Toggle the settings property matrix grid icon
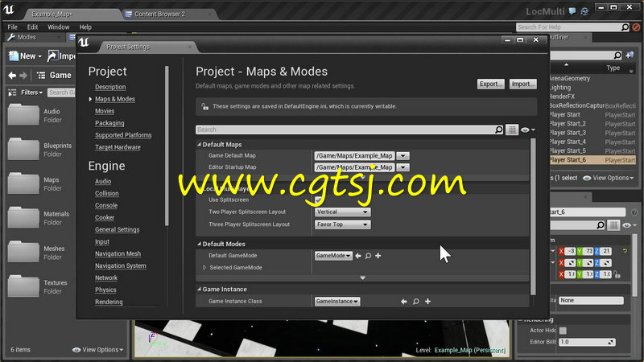The image size is (644, 362). coord(512,130)
